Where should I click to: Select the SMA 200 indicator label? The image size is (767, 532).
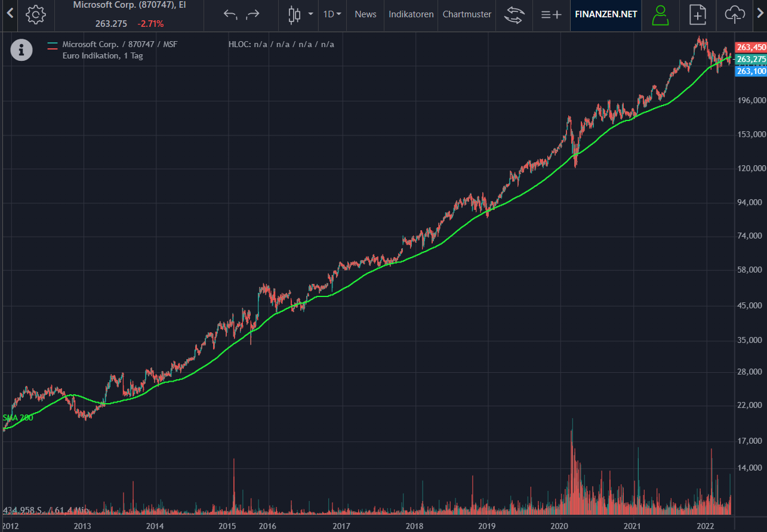17,417
